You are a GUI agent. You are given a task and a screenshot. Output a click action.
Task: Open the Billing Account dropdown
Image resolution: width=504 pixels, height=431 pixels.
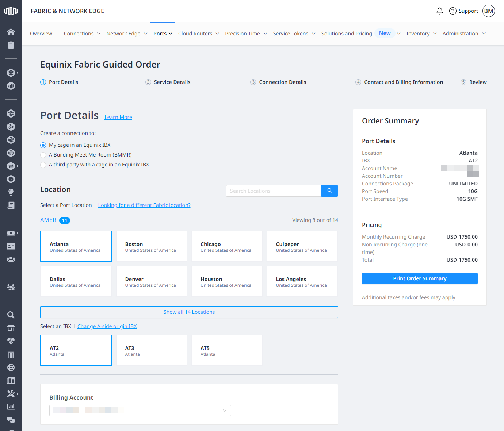coord(140,411)
